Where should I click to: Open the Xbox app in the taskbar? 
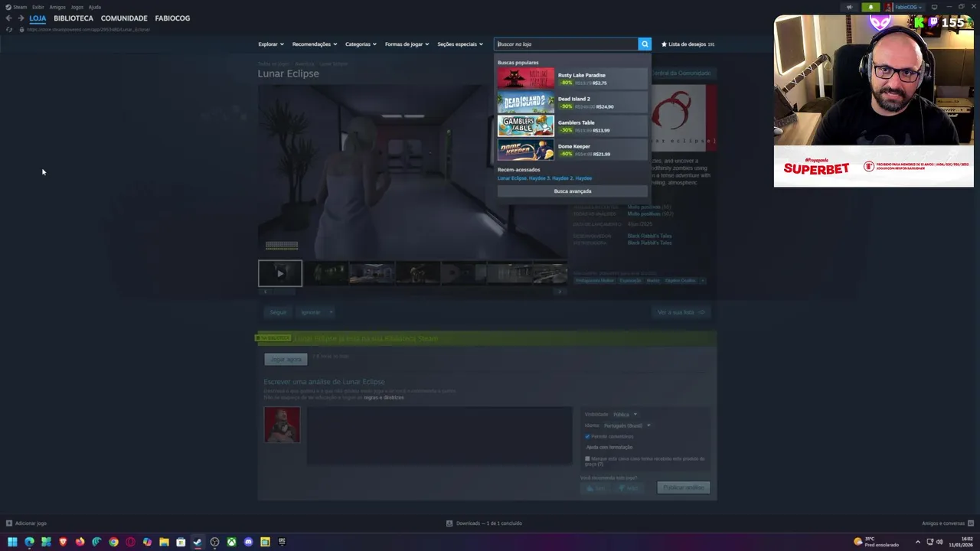coord(231,542)
